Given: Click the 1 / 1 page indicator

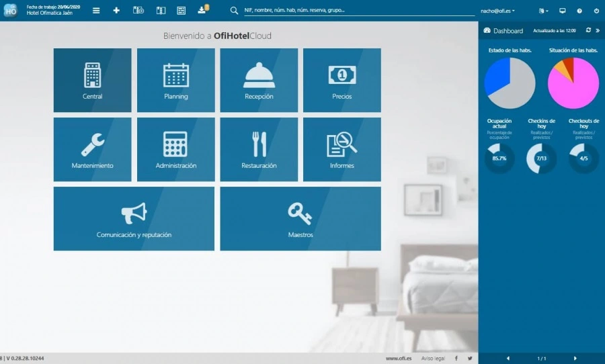Looking at the screenshot, I should pyautogui.click(x=541, y=359).
